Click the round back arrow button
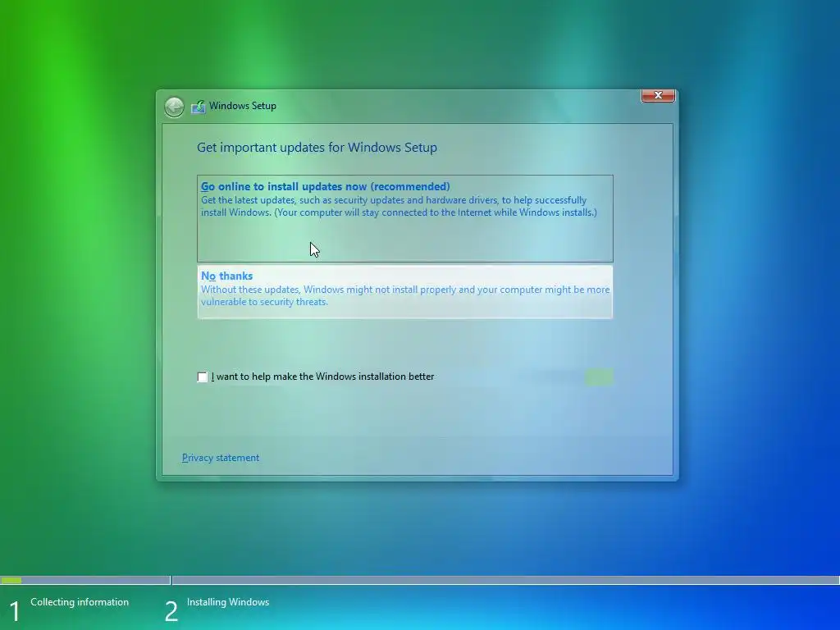The height and width of the screenshot is (630, 840). (174, 107)
